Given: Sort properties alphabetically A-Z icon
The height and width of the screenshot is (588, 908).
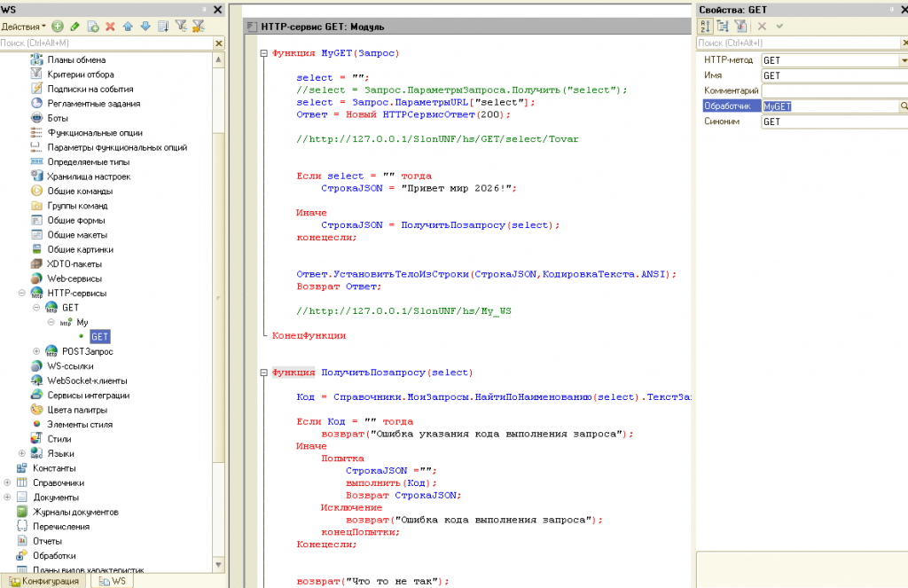Looking at the screenshot, I should pos(705,26).
